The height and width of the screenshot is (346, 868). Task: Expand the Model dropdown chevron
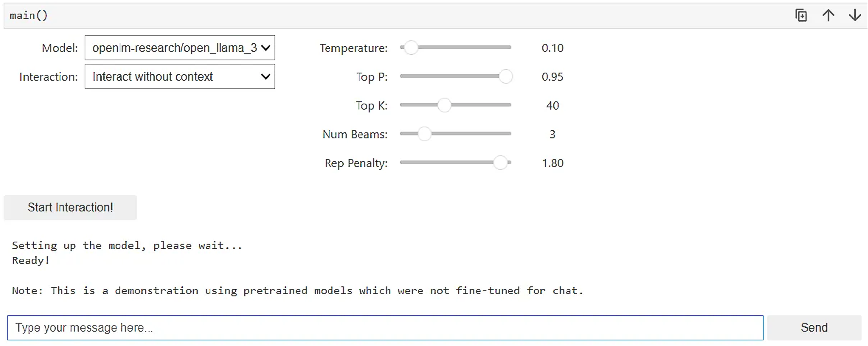(x=266, y=48)
